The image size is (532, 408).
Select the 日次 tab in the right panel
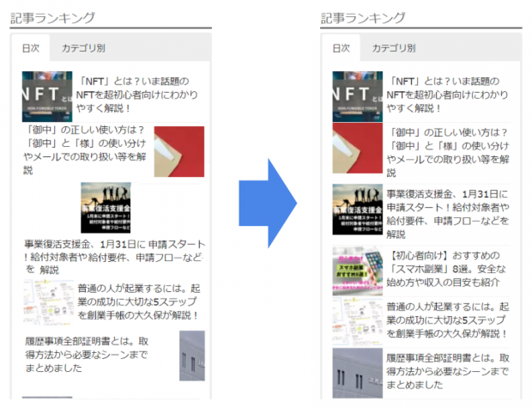[x=342, y=48]
